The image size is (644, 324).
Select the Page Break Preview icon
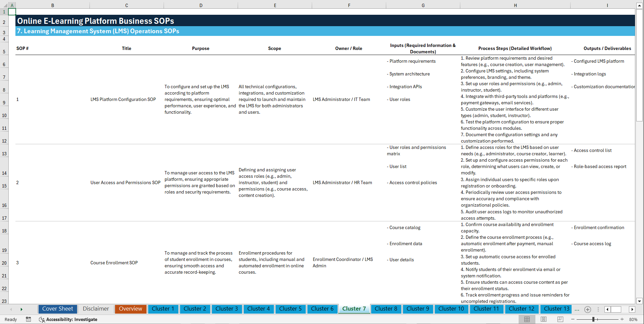click(560, 319)
